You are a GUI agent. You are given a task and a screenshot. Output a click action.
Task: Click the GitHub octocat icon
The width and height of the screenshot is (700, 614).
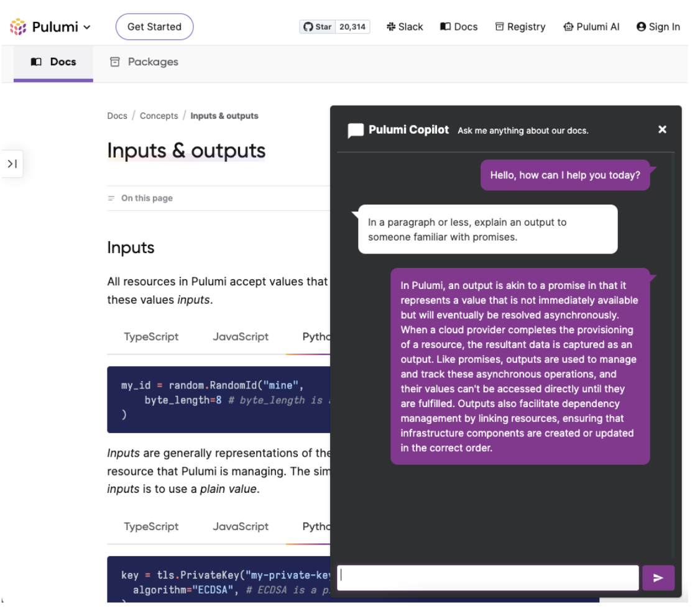308,27
